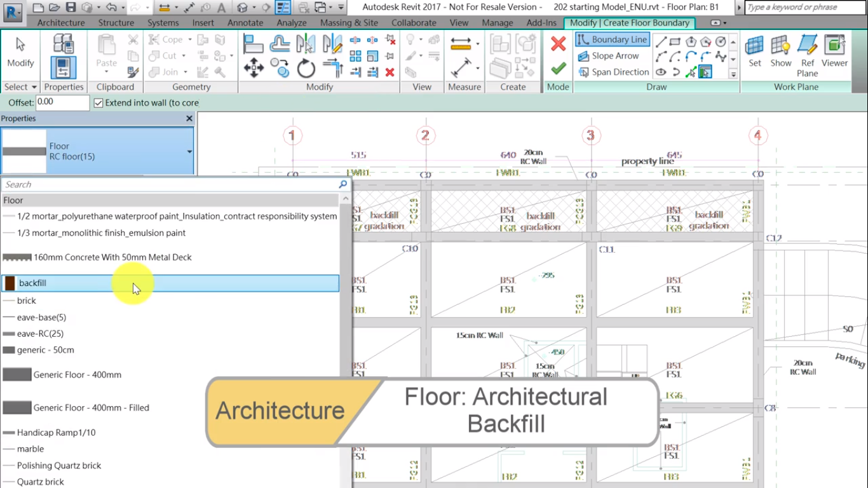
Task: Expand the Draw gallery more arrow
Action: [733, 74]
